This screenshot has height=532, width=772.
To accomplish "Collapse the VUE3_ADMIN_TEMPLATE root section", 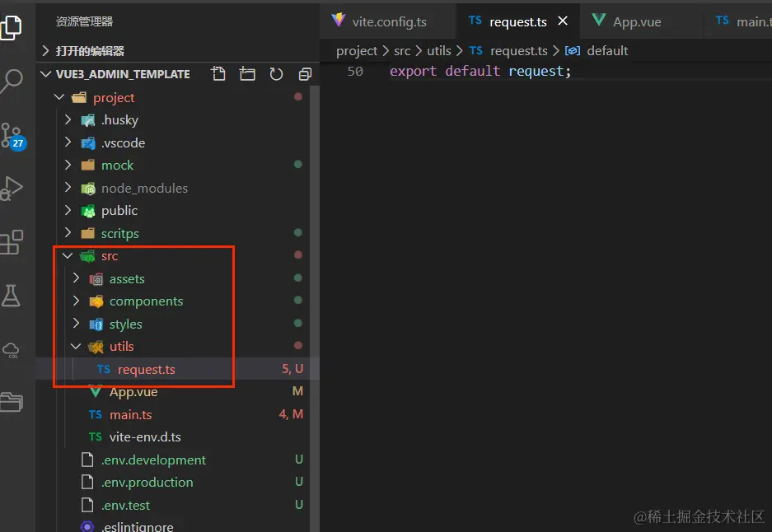I will pyautogui.click(x=46, y=74).
